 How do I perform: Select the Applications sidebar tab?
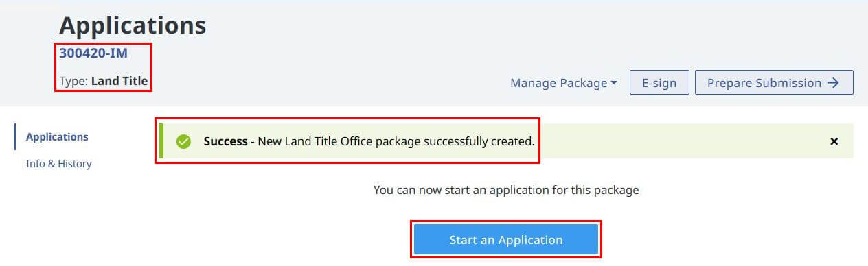tap(57, 136)
